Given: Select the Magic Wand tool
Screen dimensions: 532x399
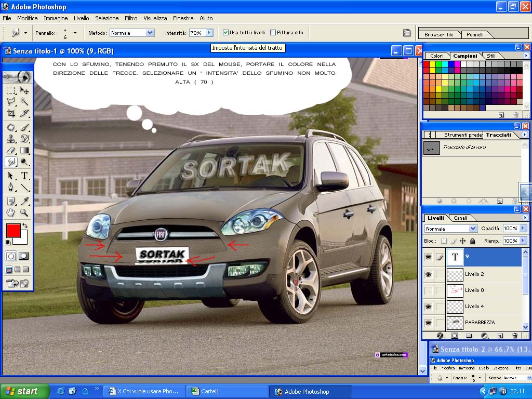Looking at the screenshot, I should click(24, 101).
